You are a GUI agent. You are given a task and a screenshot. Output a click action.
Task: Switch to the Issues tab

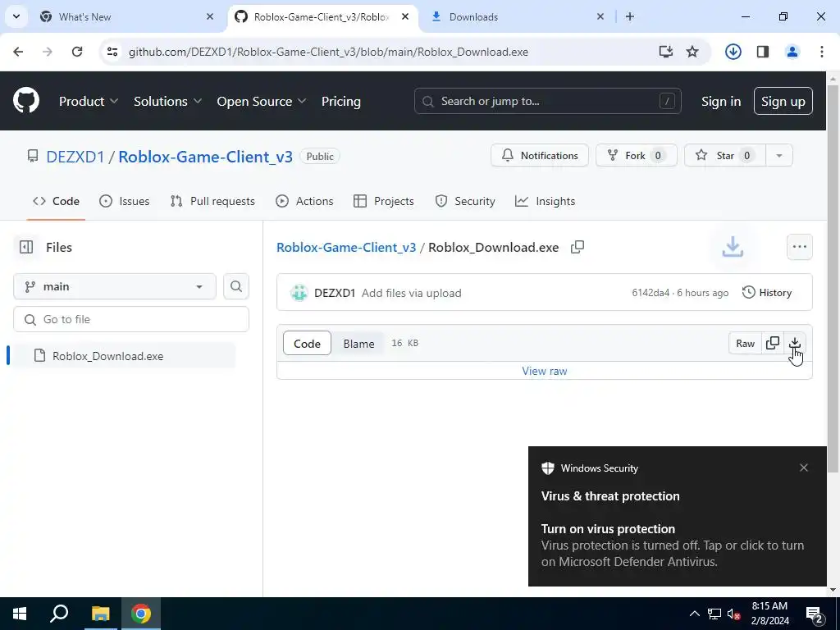coord(125,202)
